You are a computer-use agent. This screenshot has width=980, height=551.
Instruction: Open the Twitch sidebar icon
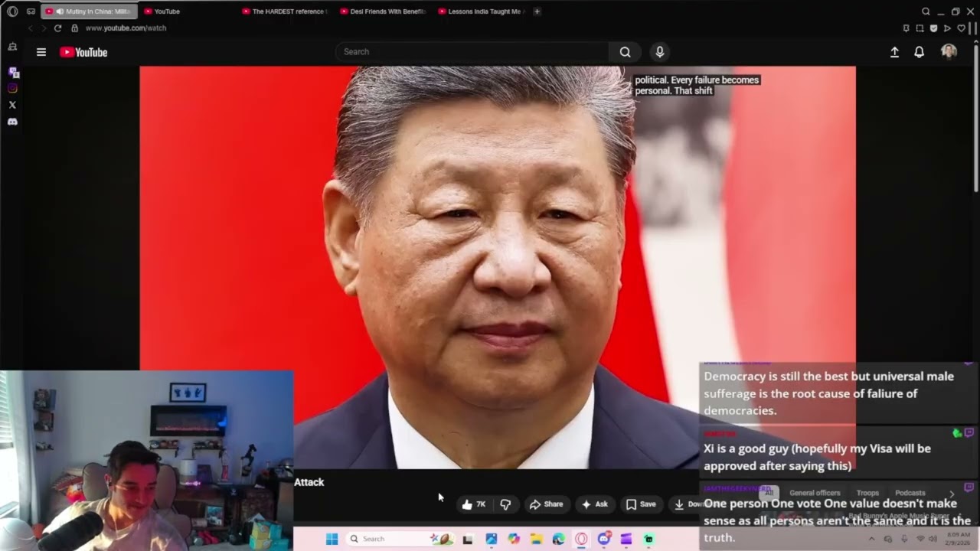point(12,72)
